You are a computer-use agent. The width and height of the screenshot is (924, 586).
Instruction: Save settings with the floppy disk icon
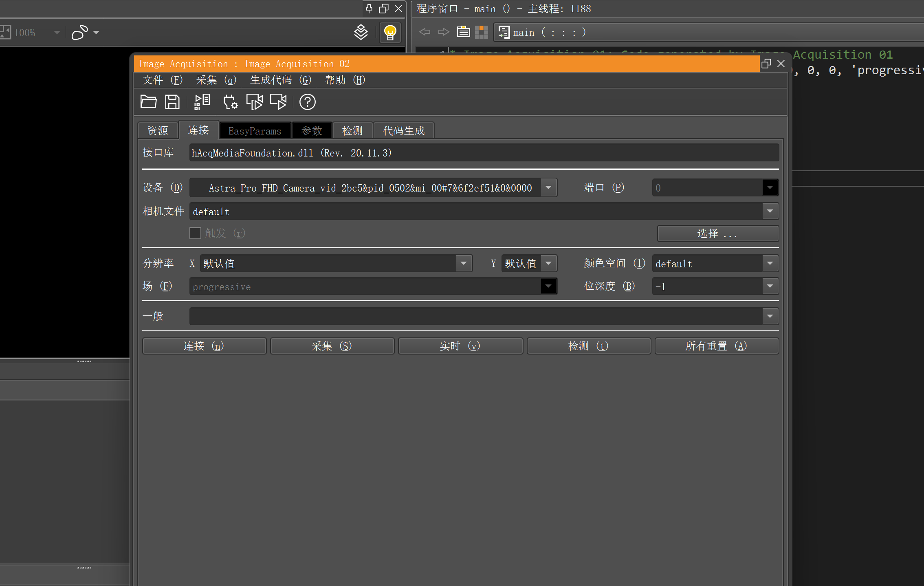coord(172,102)
